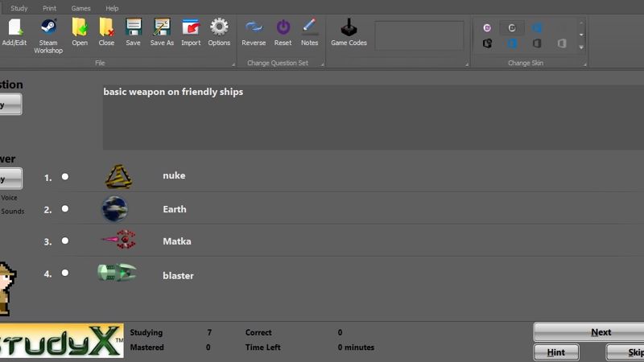Image resolution: width=644 pixels, height=362 pixels.
Task: Click the Game Codes input field
Action: (419, 35)
